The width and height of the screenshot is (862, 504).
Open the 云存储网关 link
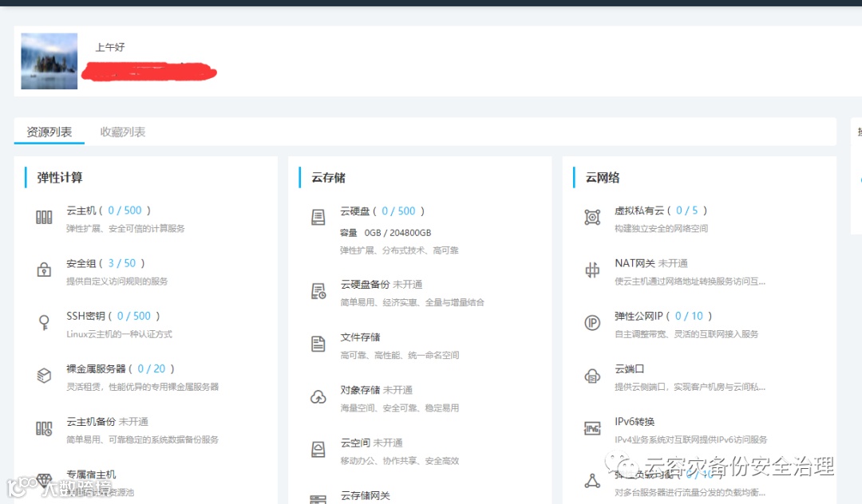pyautogui.click(x=365, y=495)
